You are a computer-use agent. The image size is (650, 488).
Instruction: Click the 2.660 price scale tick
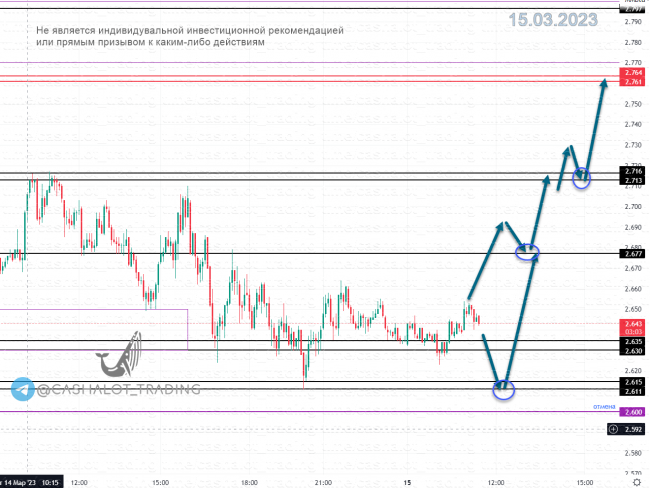pos(633,289)
